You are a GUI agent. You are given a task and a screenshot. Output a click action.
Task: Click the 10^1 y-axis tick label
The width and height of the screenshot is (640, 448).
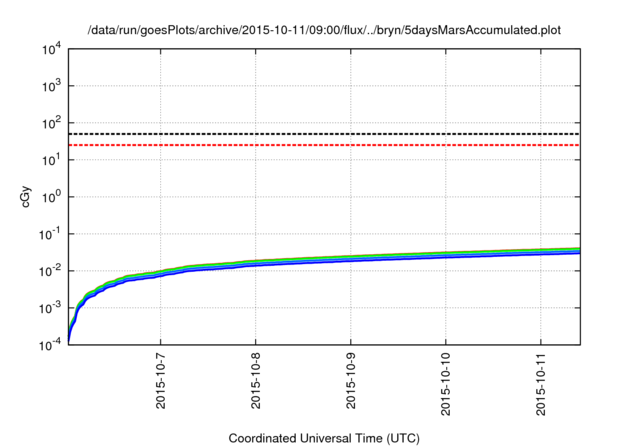click(52, 160)
